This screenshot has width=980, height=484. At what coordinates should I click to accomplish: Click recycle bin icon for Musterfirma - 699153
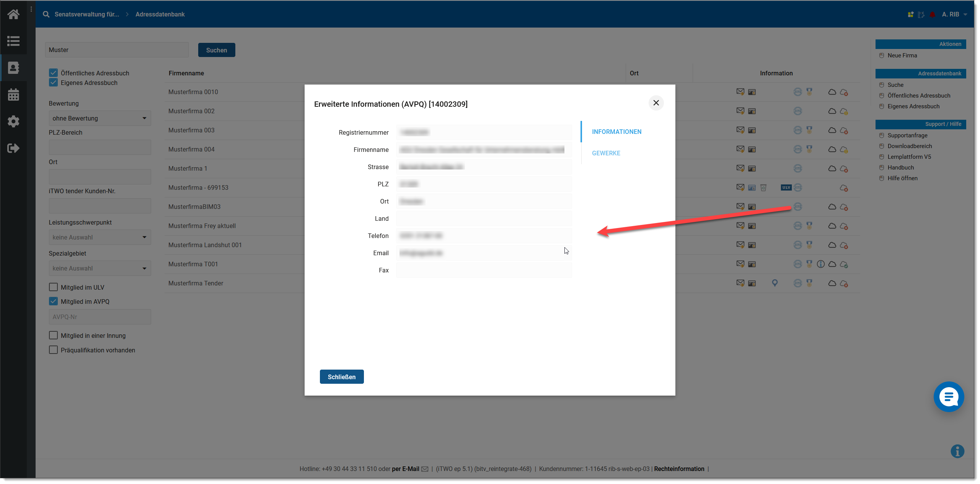click(x=763, y=187)
